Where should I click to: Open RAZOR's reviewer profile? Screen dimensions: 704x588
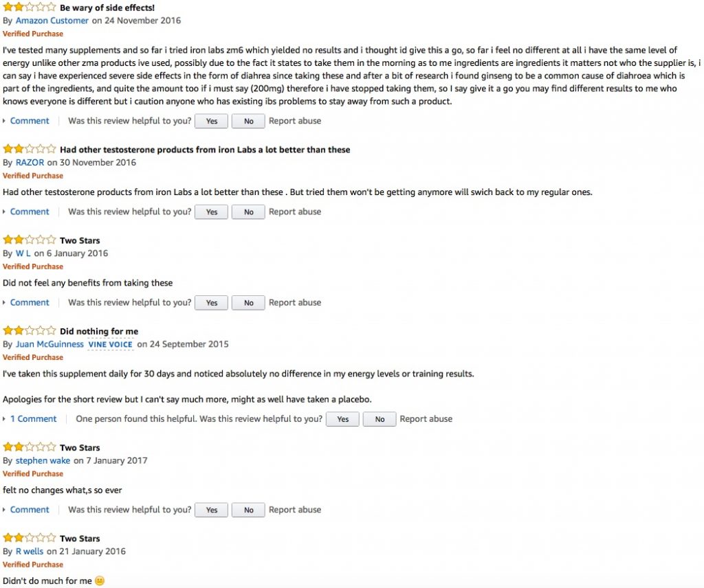click(30, 162)
